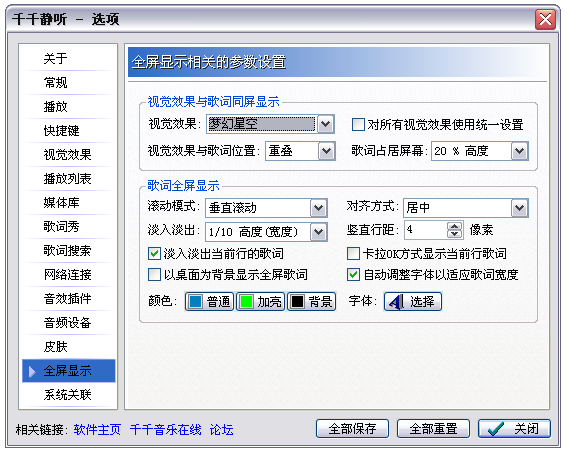The height and width of the screenshot is (454, 568).
Task: Click the font 选择 button with A icon
Action: 413,301
